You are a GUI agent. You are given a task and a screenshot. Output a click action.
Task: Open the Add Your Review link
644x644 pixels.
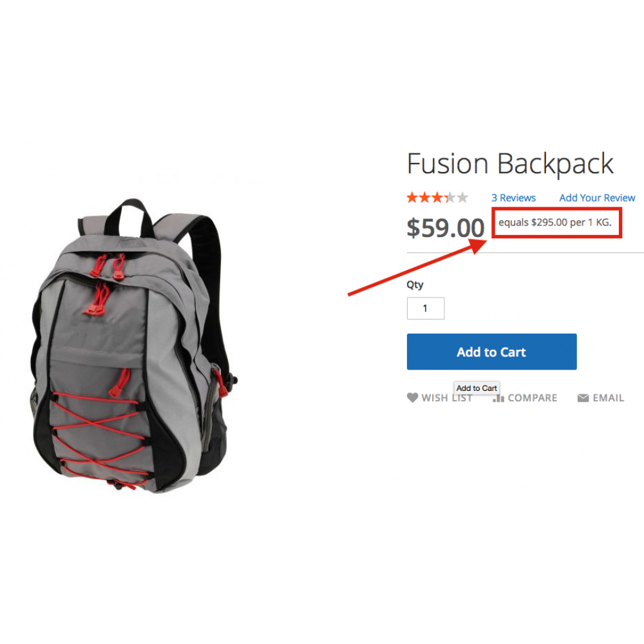[597, 198]
